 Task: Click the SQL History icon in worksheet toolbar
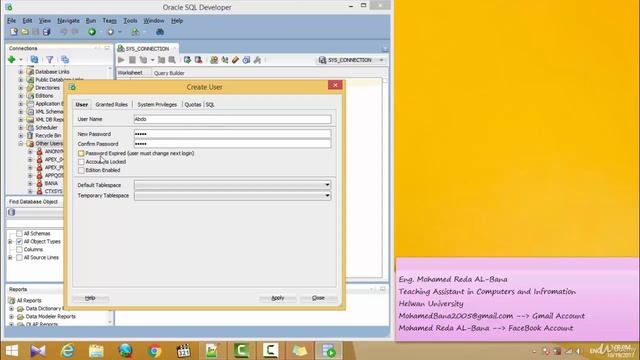246,60
